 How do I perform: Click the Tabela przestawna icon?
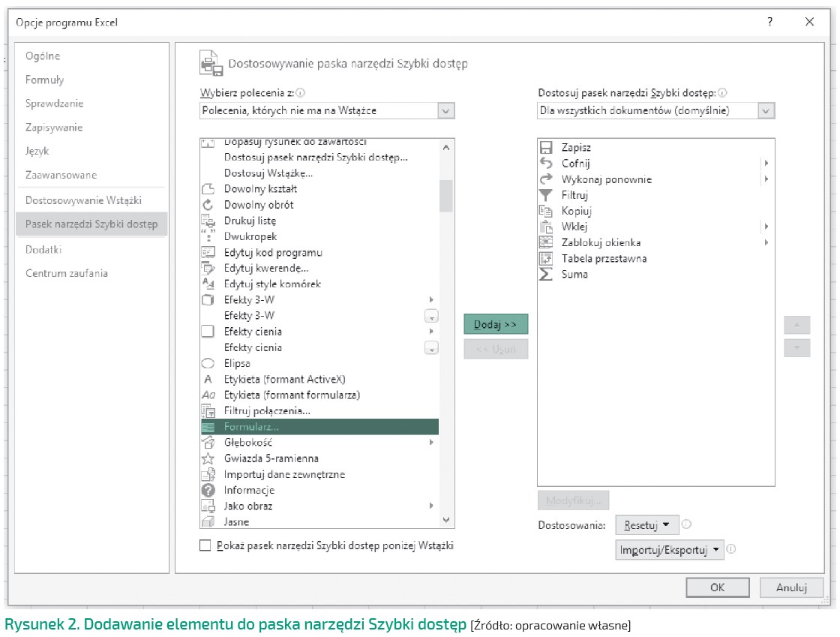coord(546,258)
